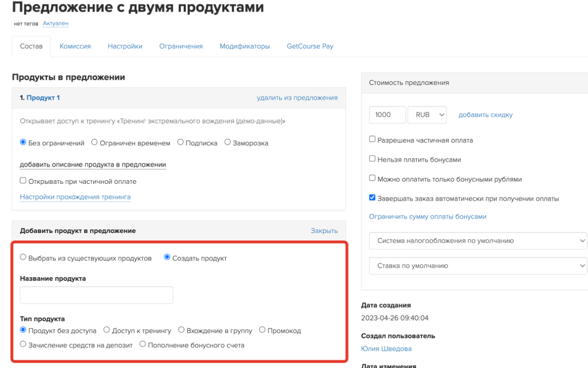Open the Модификаторы tab
This screenshot has height=368, width=588.
[x=245, y=46]
